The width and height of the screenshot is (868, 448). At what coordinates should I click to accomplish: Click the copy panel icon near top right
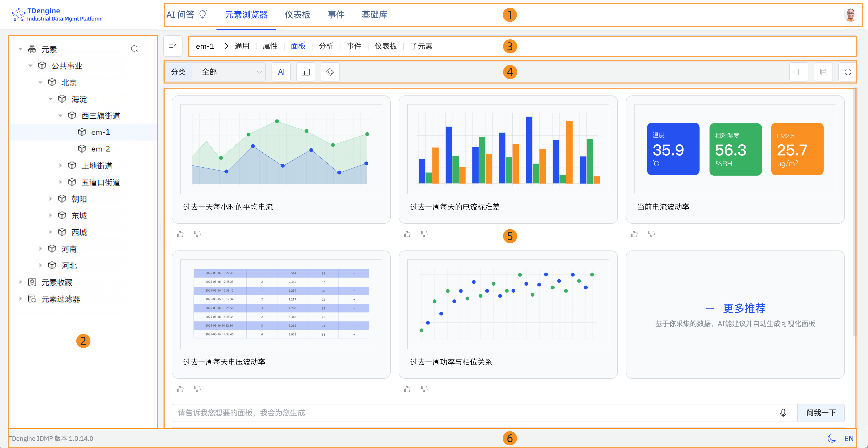[823, 71]
